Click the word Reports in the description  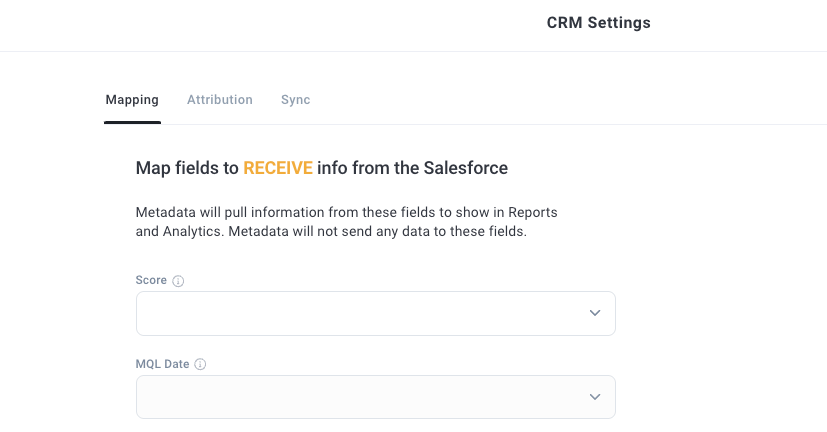click(533, 212)
